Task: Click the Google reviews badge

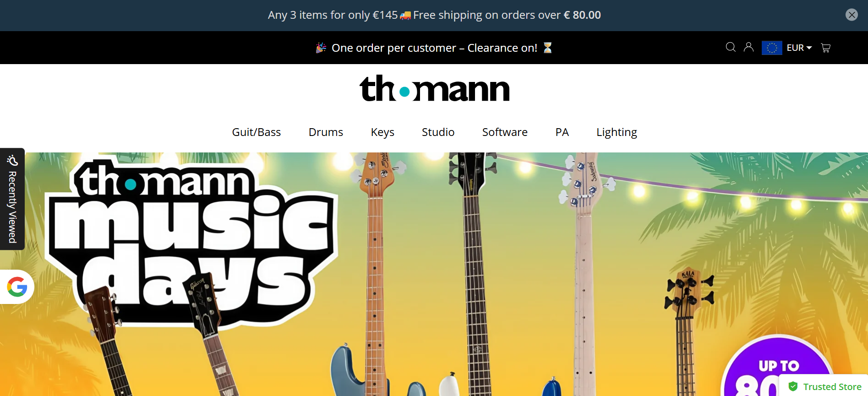Action: tap(17, 287)
